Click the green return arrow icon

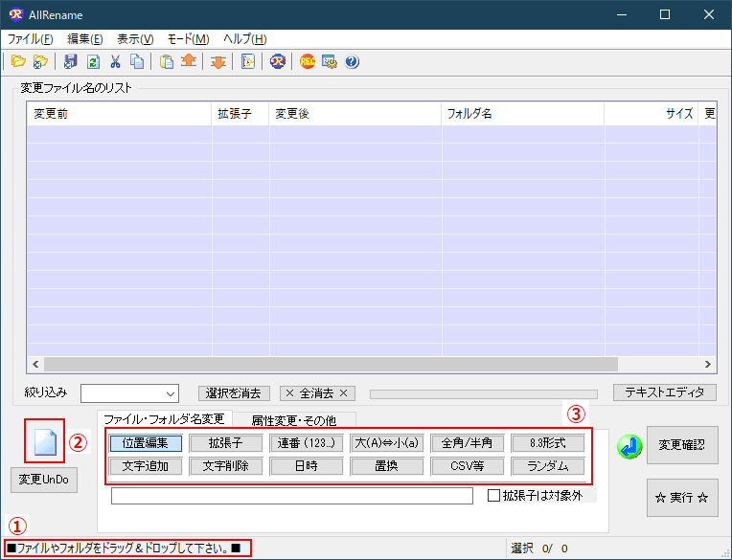point(629,446)
